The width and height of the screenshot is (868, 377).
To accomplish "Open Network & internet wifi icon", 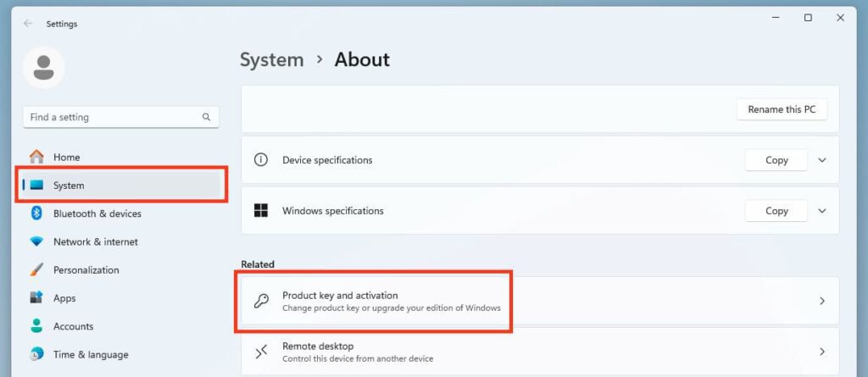I will [x=36, y=241].
